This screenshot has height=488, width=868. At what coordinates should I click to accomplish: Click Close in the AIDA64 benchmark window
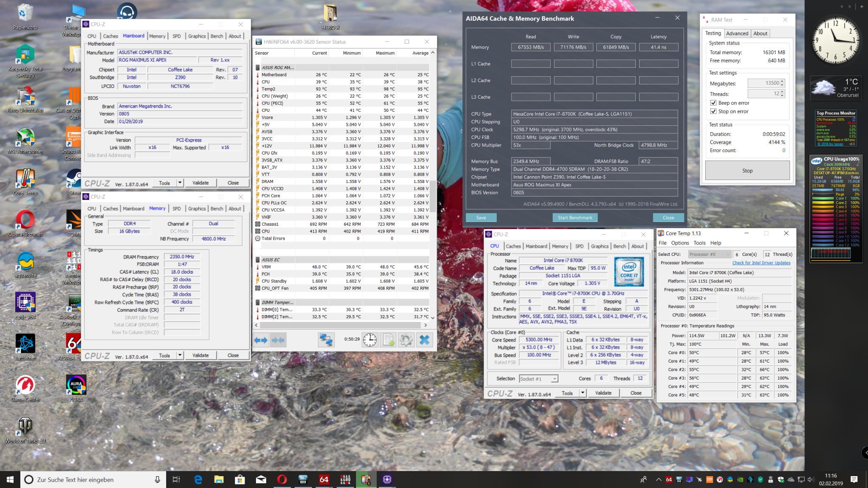click(668, 217)
